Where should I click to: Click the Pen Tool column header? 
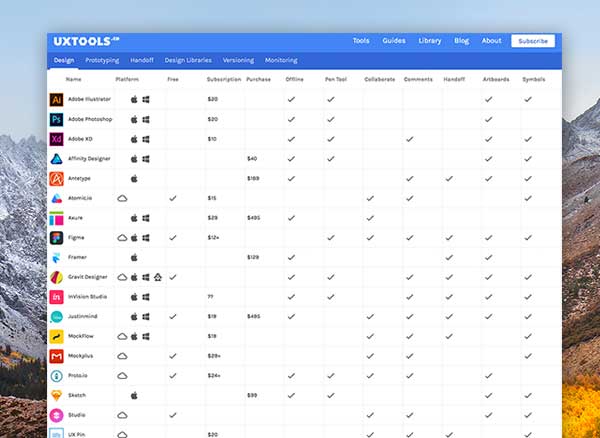(x=336, y=80)
